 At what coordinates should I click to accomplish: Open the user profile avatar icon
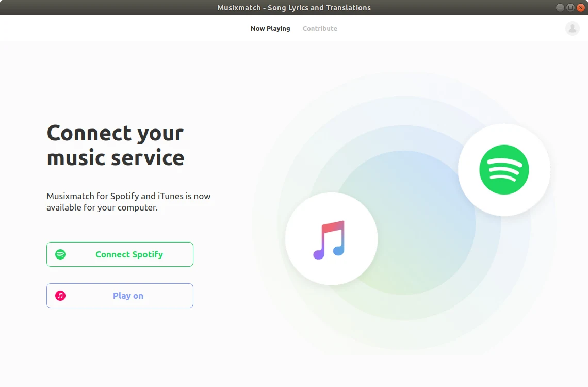[572, 28]
